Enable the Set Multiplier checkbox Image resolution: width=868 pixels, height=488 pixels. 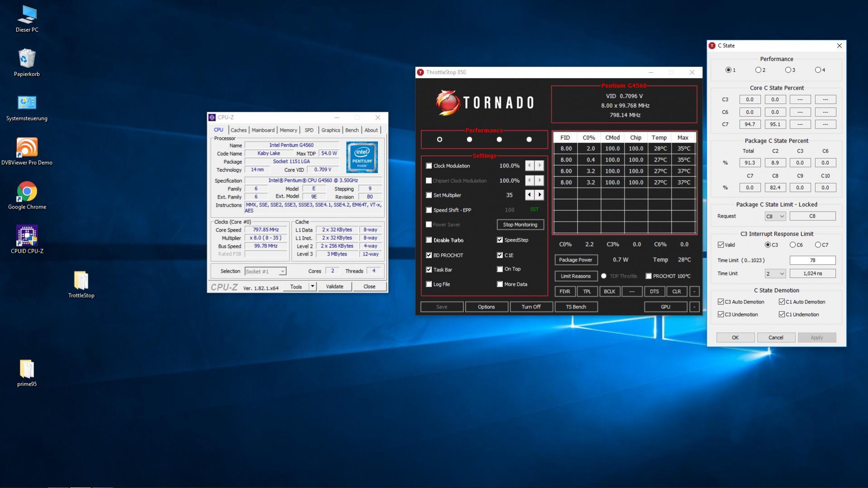pyautogui.click(x=429, y=195)
